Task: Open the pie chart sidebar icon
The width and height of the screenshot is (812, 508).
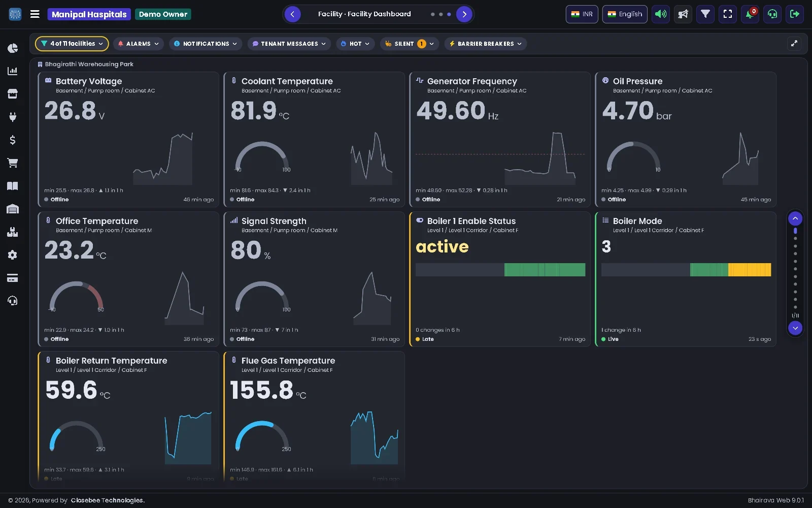Action: (x=13, y=48)
